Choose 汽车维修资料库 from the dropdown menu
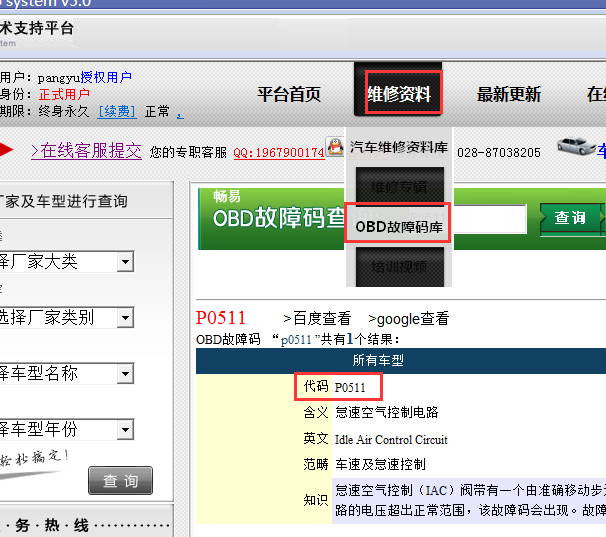This screenshot has height=537, width=606. [399, 147]
